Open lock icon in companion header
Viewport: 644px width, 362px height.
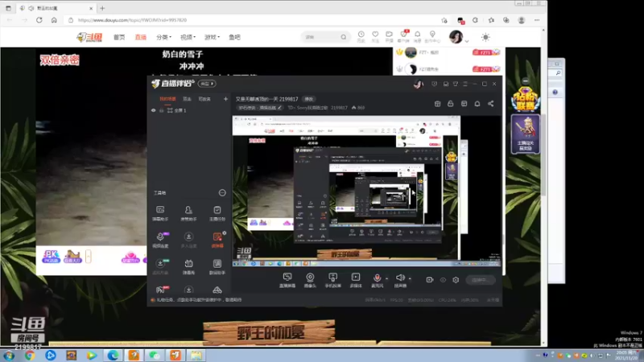pyautogui.click(x=451, y=104)
